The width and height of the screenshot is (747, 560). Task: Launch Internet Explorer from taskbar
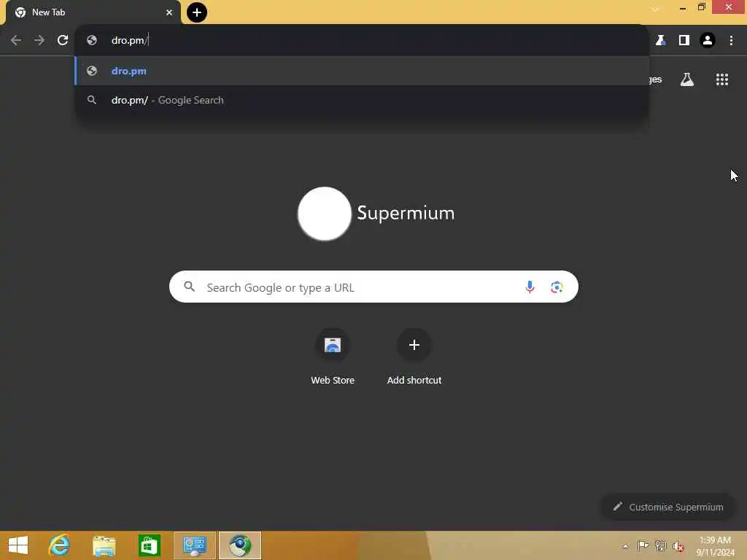(59, 545)
